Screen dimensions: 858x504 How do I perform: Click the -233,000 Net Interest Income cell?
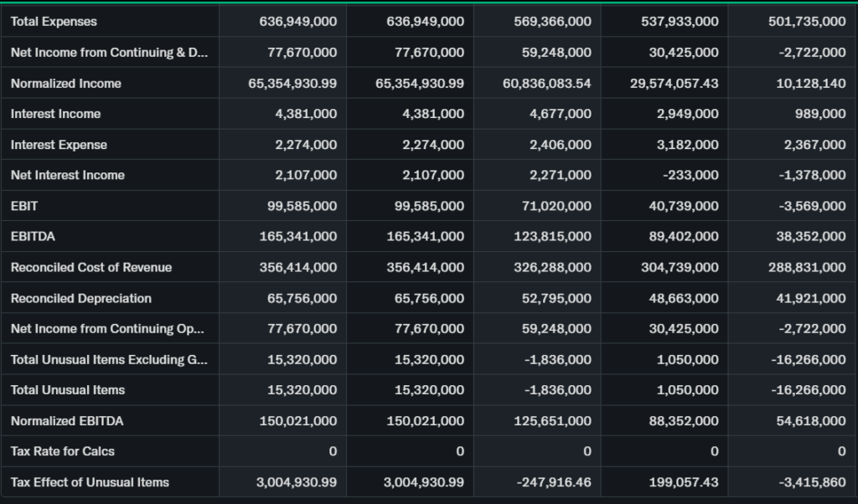[x=690, y=175]
